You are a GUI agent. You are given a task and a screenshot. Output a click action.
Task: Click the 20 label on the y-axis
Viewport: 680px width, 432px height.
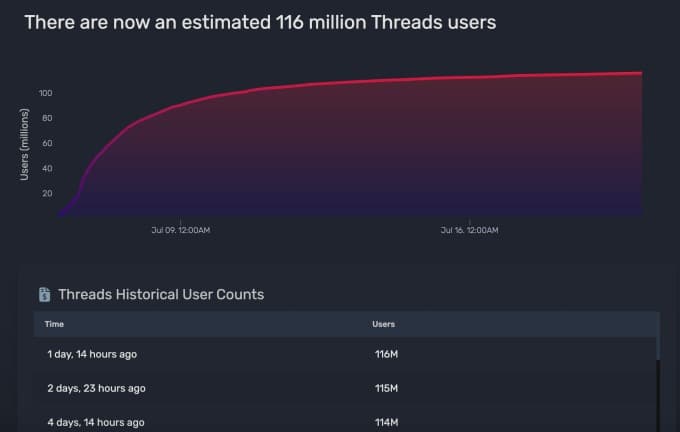coord(47,193)
